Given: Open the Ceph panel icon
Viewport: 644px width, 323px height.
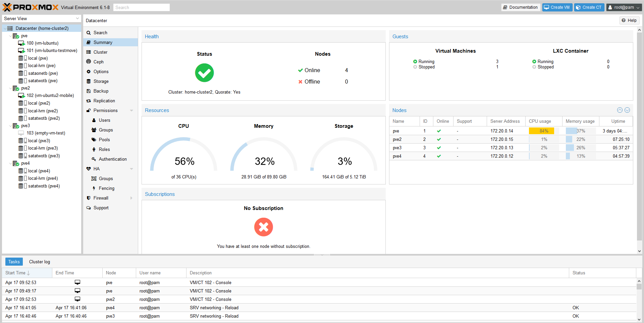Looking at the screenshot, I should pyautogui.click(x=89, y=62).
